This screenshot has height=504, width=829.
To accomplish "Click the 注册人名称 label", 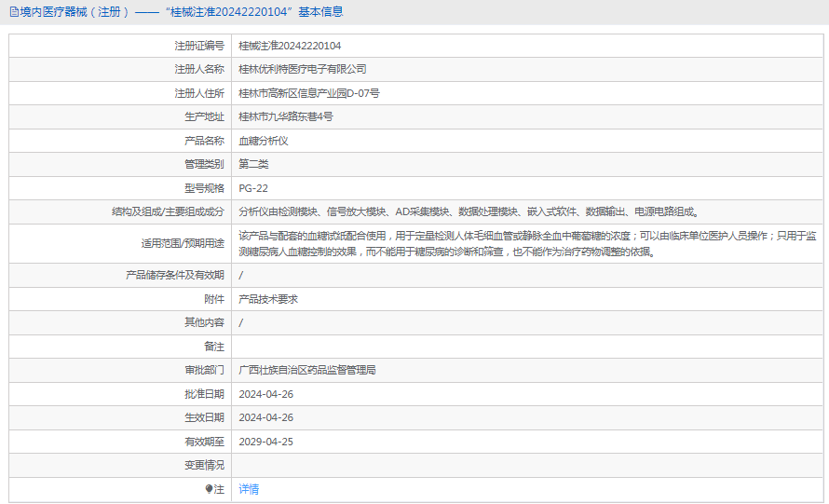I will point(199,69).
